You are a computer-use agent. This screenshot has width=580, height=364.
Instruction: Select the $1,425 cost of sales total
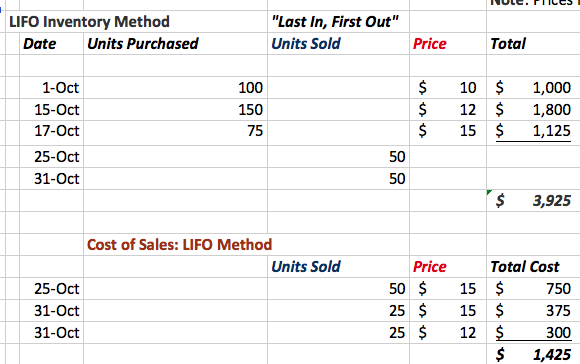pos(533,354)
